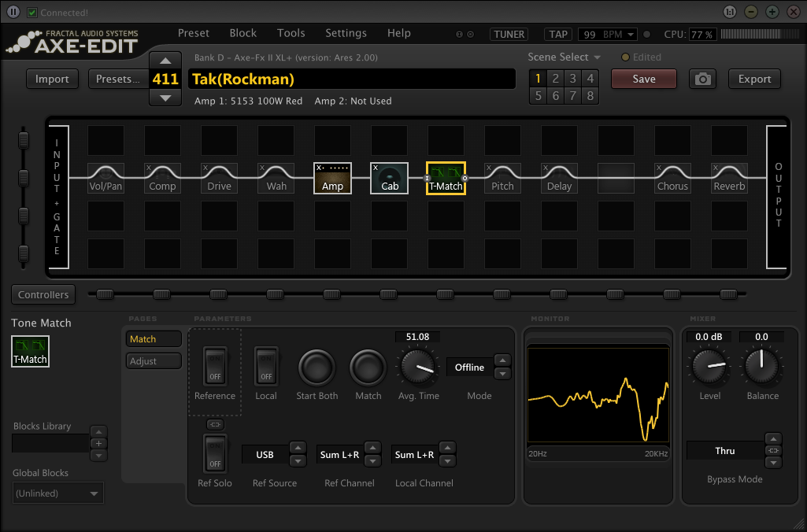Open the Preset menu
The width and height of the screenshot is (807, 532).
[x=194, y=33]
